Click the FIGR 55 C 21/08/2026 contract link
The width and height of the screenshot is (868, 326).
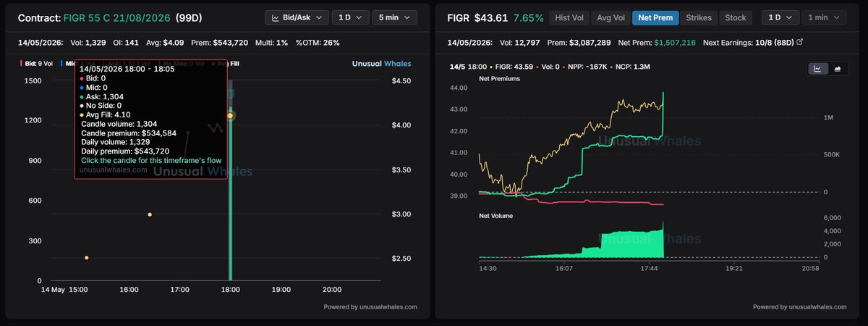(x=117, y=17)
